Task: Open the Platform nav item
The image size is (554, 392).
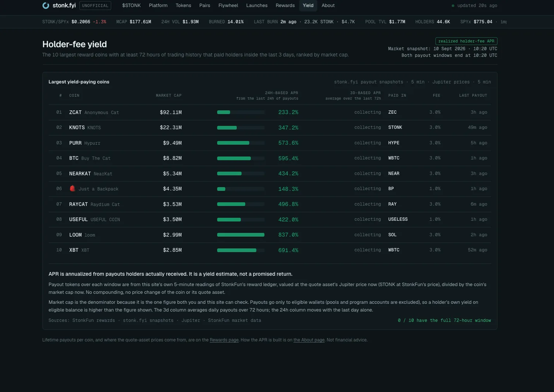Action: pos(158,6)
